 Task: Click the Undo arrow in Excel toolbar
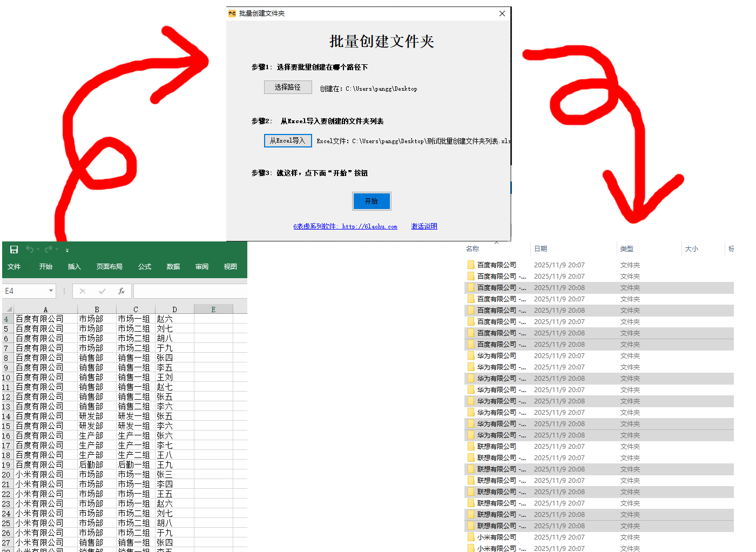click(30, 250)
